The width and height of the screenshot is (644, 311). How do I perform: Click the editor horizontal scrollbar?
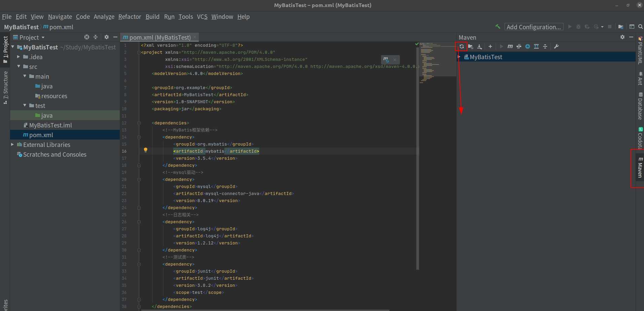coord(265,310)
